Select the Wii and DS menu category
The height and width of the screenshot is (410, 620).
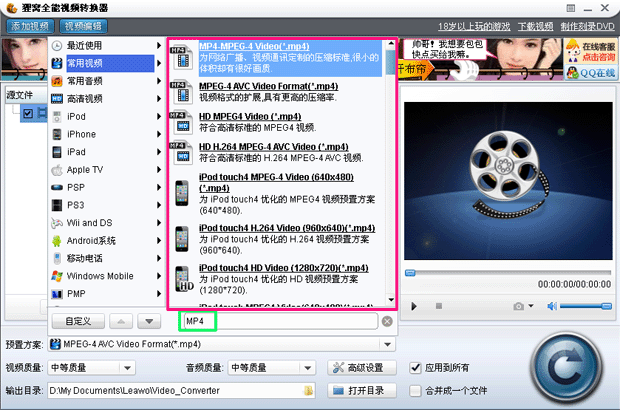107,223
